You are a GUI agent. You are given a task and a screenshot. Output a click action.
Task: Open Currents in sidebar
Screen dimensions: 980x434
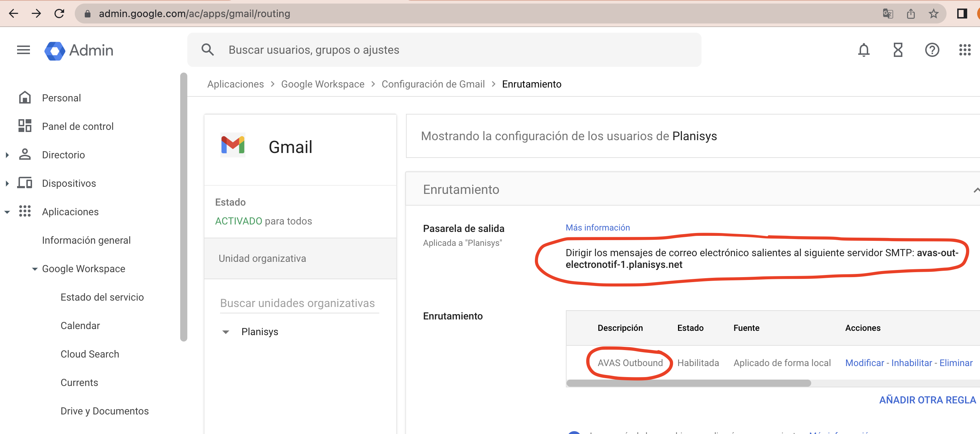coord(79,383)
